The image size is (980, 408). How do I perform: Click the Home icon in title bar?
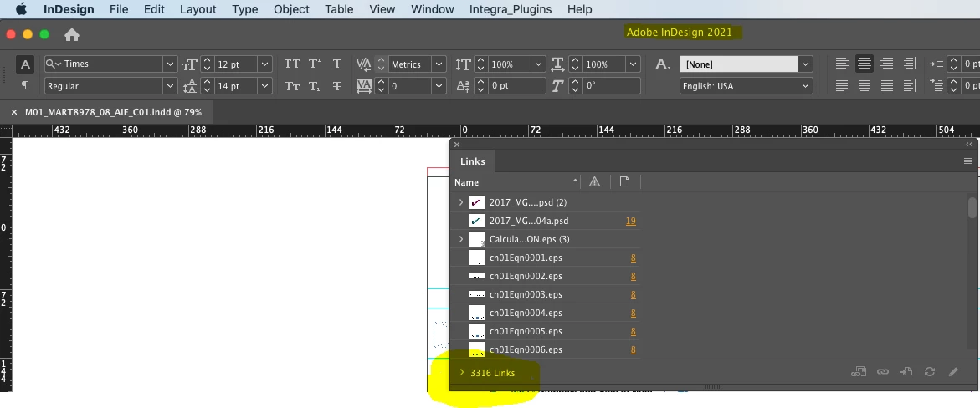[72, 35]
